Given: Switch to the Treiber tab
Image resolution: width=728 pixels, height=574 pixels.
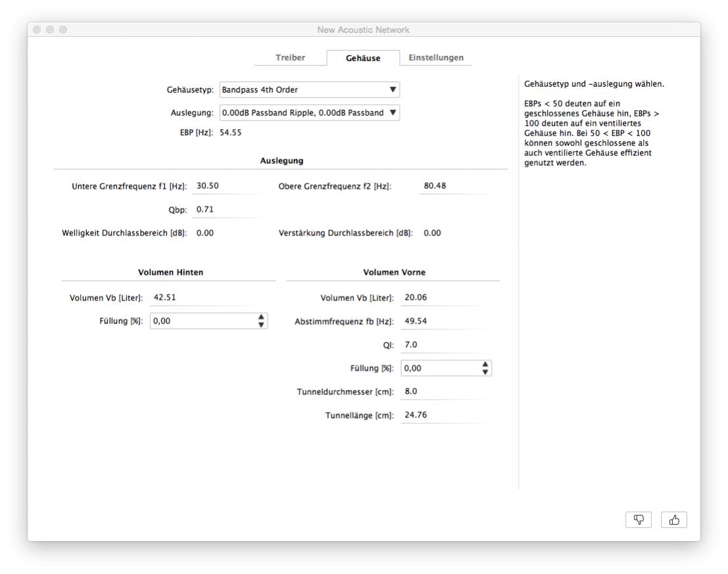Looking at the screenshot, I should pos(290,58).
